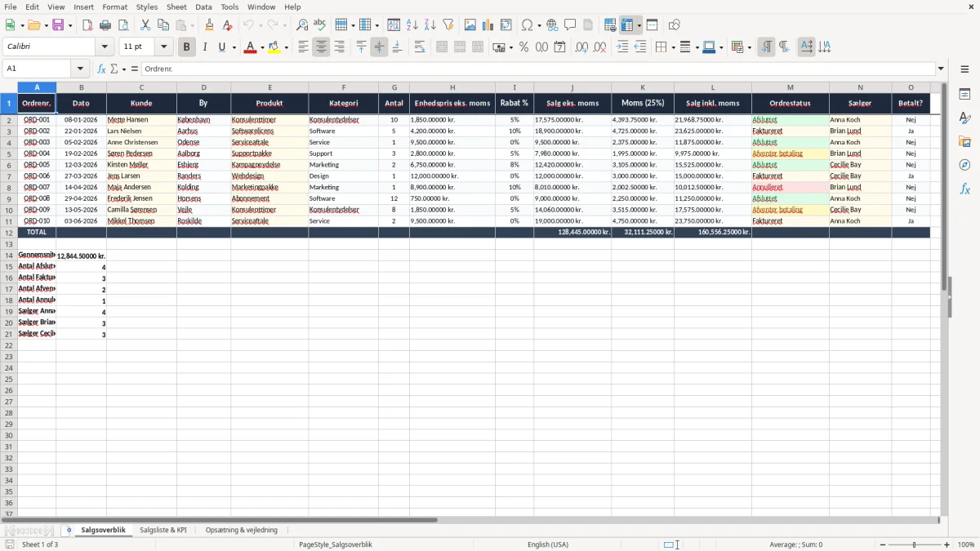Click the Insert Chart icon
This screenshot has width=980, height=551.
tap(488, 25)
